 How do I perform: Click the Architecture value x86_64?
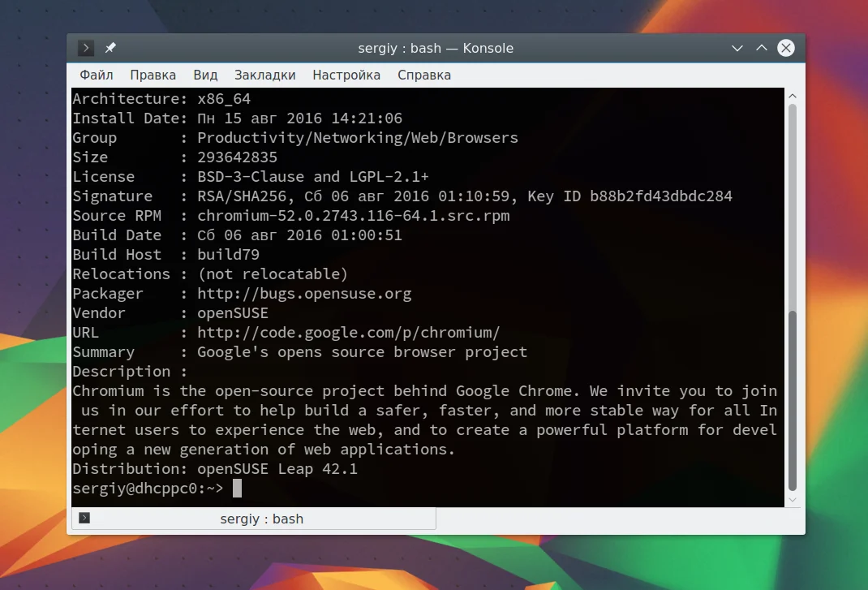coord(224,99)
